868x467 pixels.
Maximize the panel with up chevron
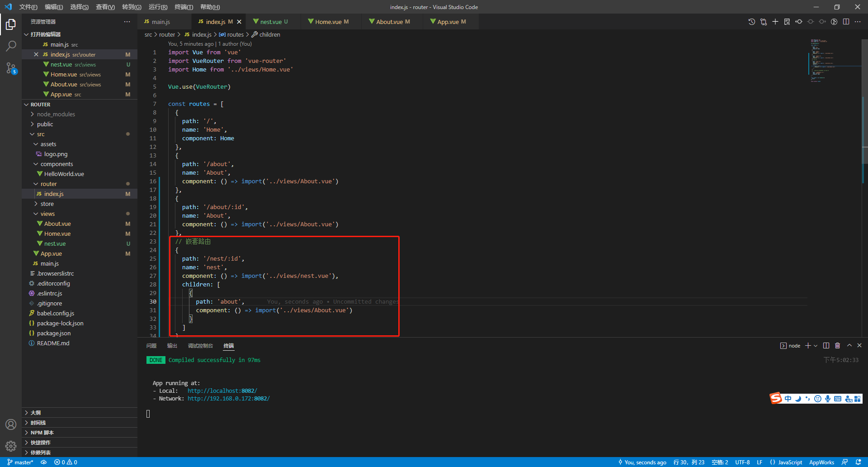pos(849,346)
